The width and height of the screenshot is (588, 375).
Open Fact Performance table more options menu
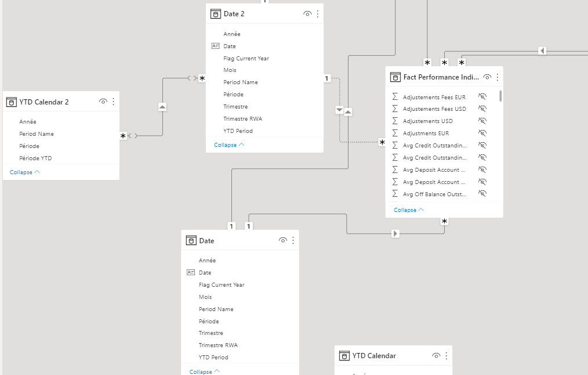pyautogui.click(x=498, y=77)
